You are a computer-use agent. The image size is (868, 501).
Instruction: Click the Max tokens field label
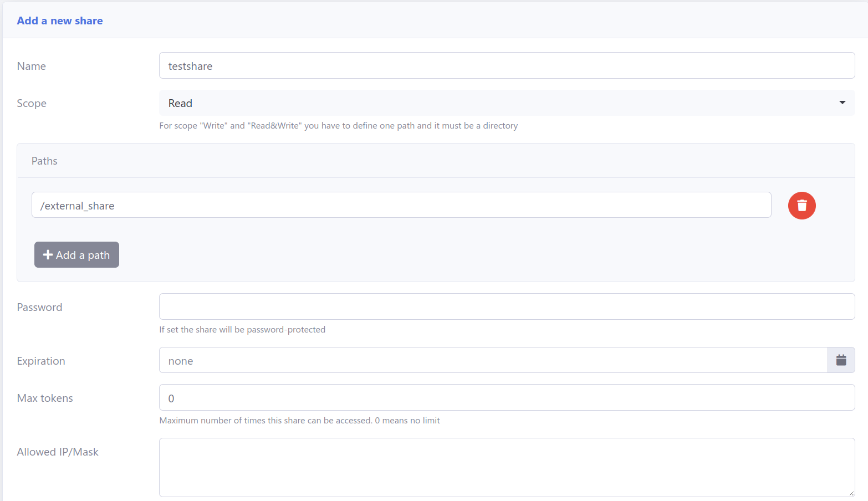tap(45, 398)
